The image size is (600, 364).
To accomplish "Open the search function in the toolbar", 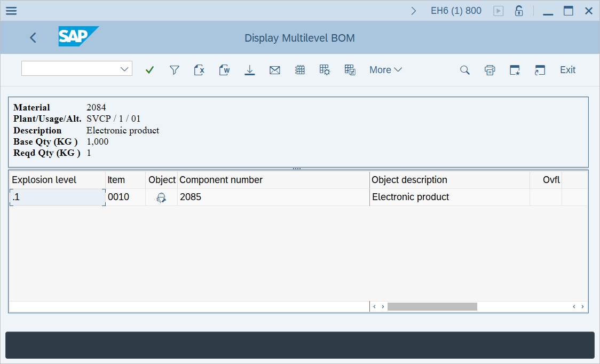I will [x=464, y=69].
